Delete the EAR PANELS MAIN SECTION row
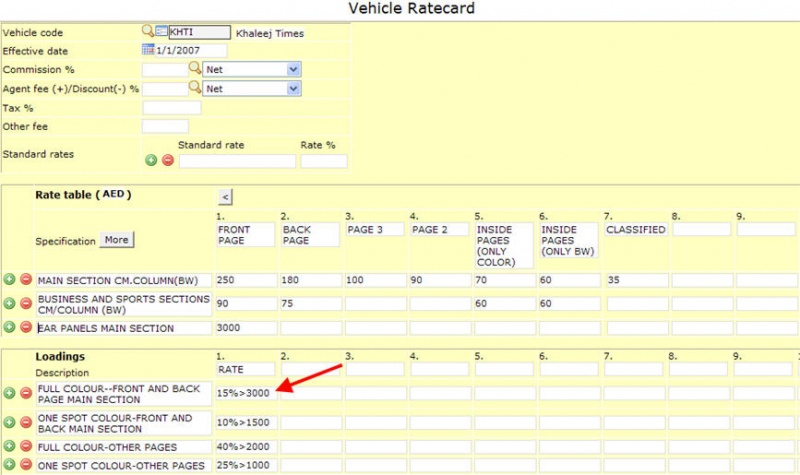 tap(26, 327)
